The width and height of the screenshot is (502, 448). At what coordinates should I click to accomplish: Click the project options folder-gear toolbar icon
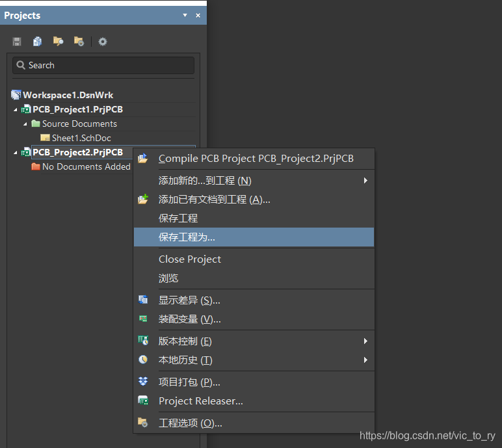[x=79, y=42]
